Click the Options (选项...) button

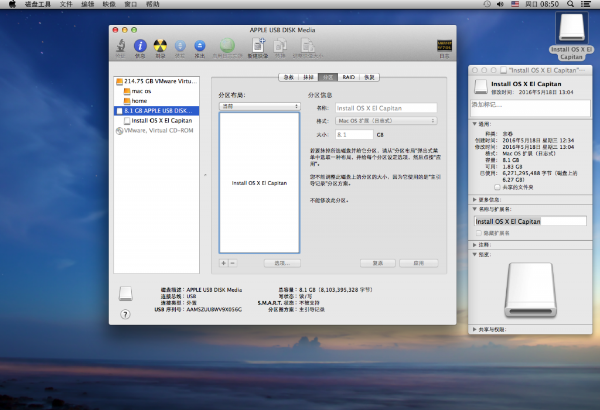click(x=282, y=263)
